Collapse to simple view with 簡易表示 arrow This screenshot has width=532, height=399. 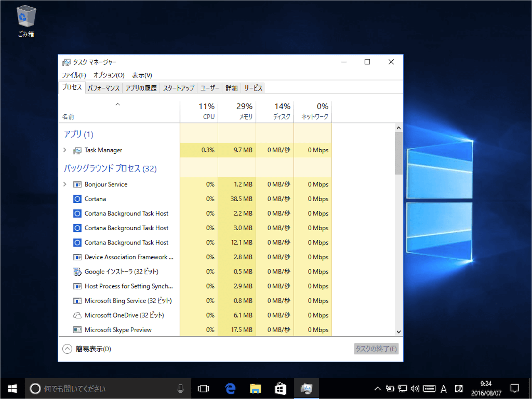click(x=67, y=349)
